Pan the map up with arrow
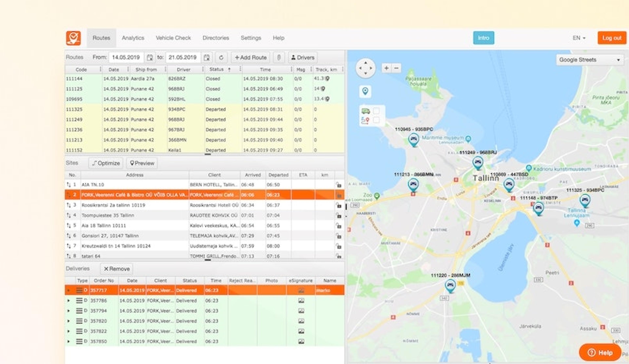This screenshot has height=364, width=629. pos(365,63)
